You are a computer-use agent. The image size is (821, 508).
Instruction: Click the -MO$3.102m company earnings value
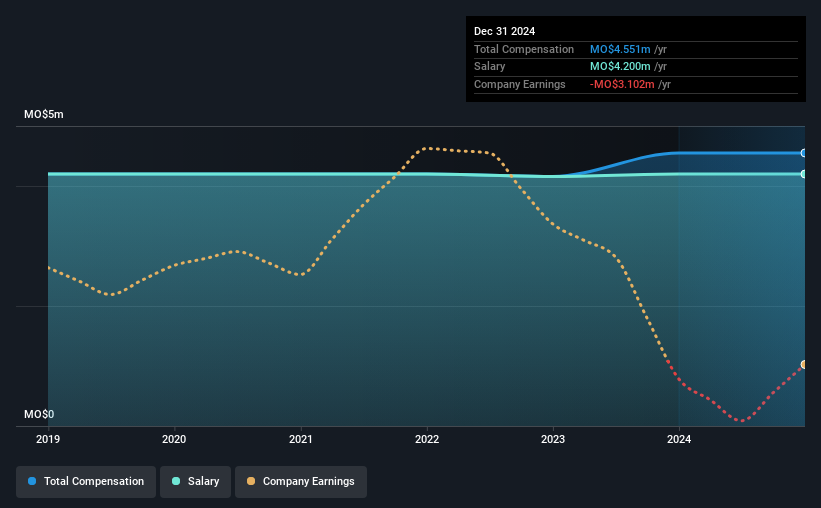[x=622, y=84]
